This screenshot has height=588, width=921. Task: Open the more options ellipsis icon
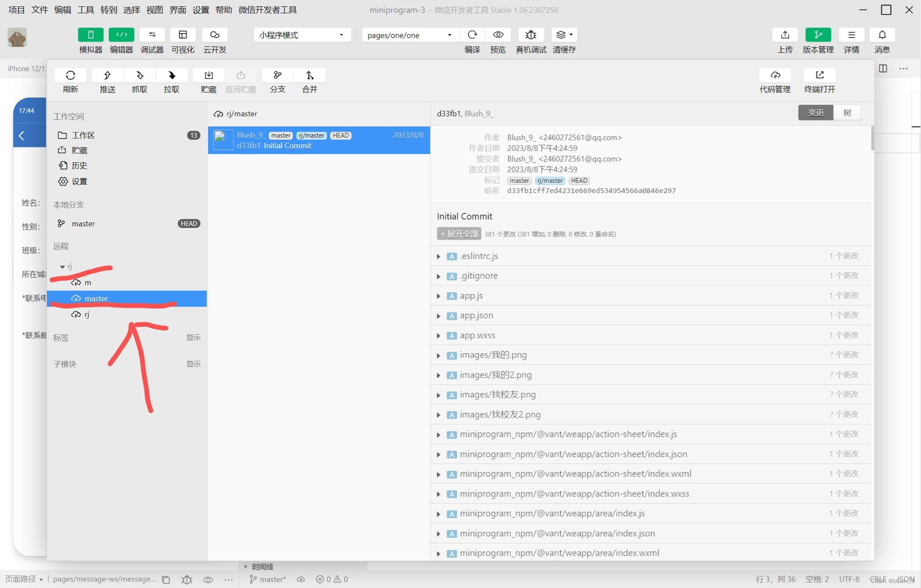(904, 68)
